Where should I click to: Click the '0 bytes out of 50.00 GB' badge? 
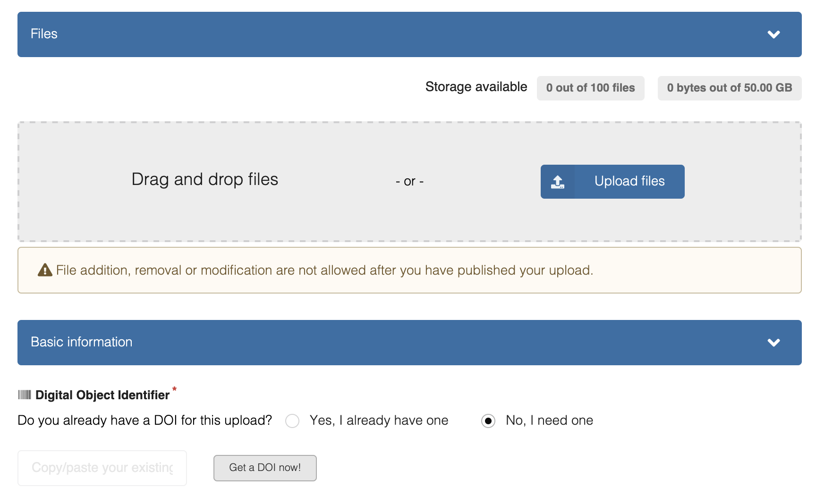pos(730,88)
